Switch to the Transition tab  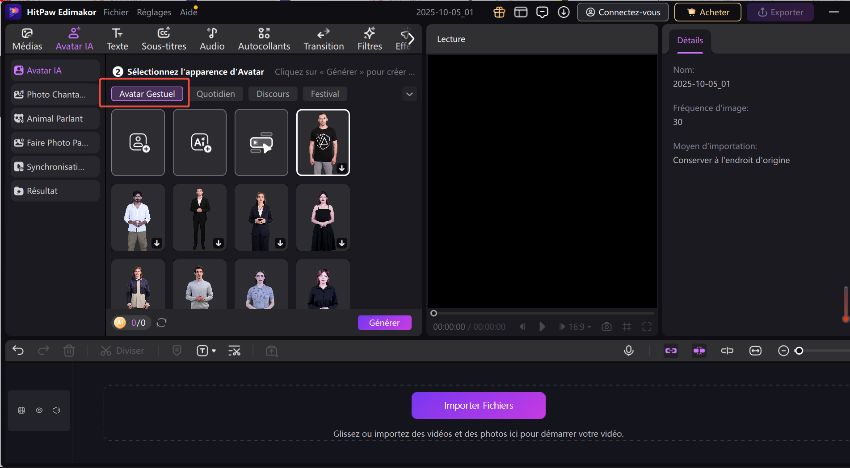[x=324, y=40]
